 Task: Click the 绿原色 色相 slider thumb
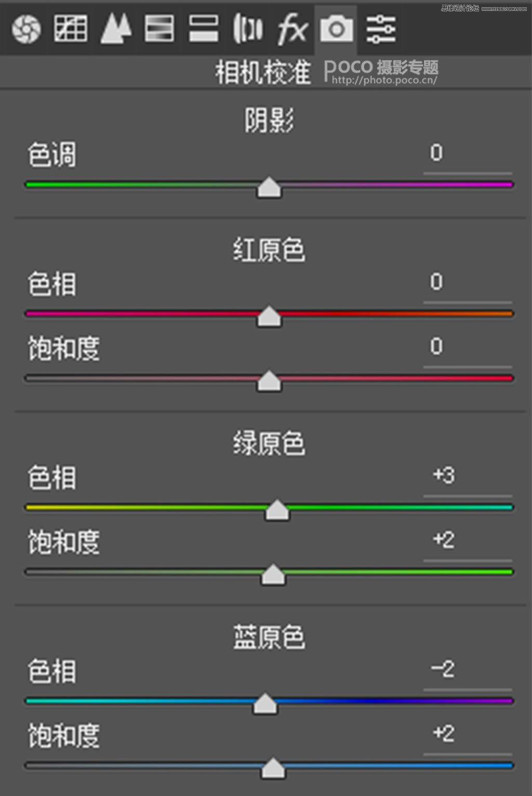277,510
